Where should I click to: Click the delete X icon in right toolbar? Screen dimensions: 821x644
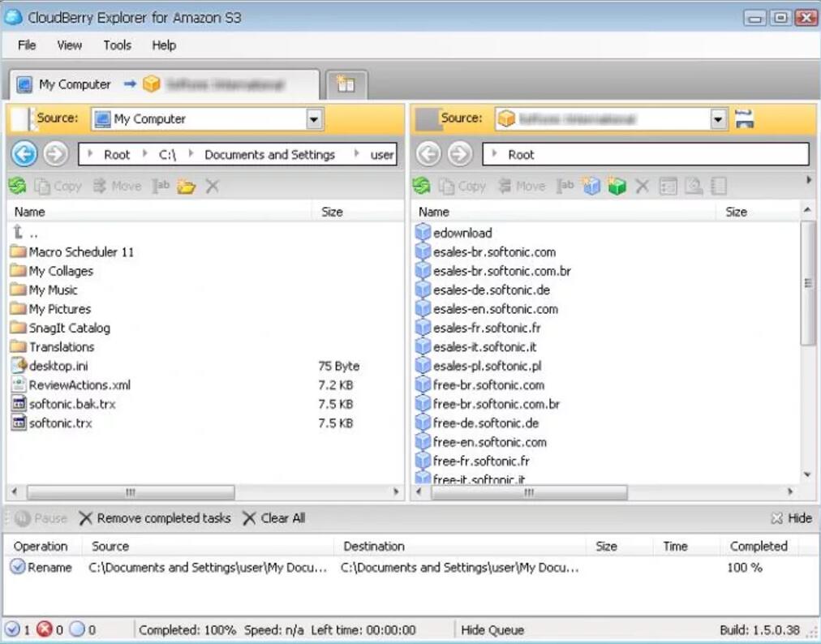(642, 187)
